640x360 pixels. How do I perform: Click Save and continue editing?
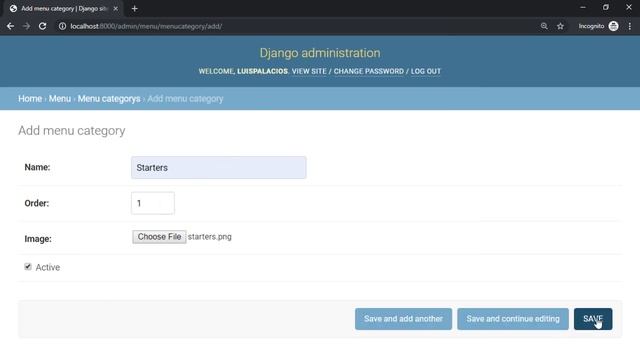tap(513, 319)
